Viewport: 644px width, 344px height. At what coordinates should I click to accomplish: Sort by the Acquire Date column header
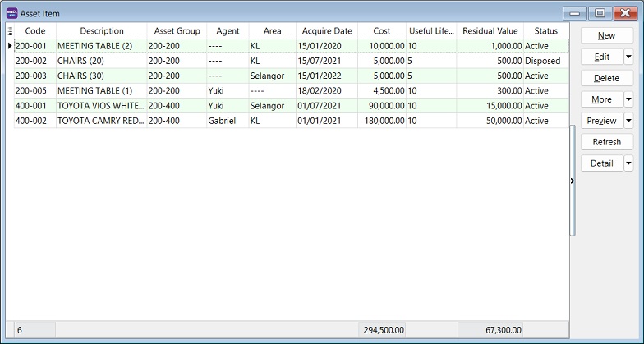(325, 31)
